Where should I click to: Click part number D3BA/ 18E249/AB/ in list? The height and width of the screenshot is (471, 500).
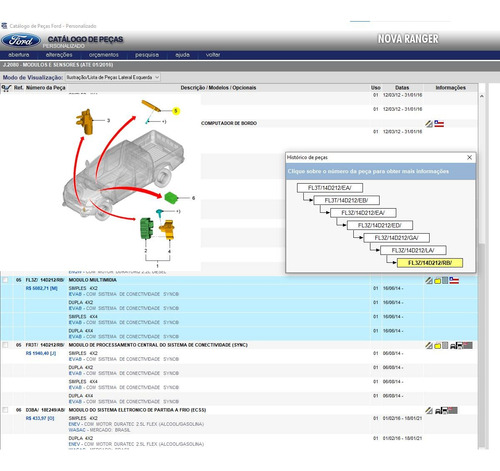[45, 410]
